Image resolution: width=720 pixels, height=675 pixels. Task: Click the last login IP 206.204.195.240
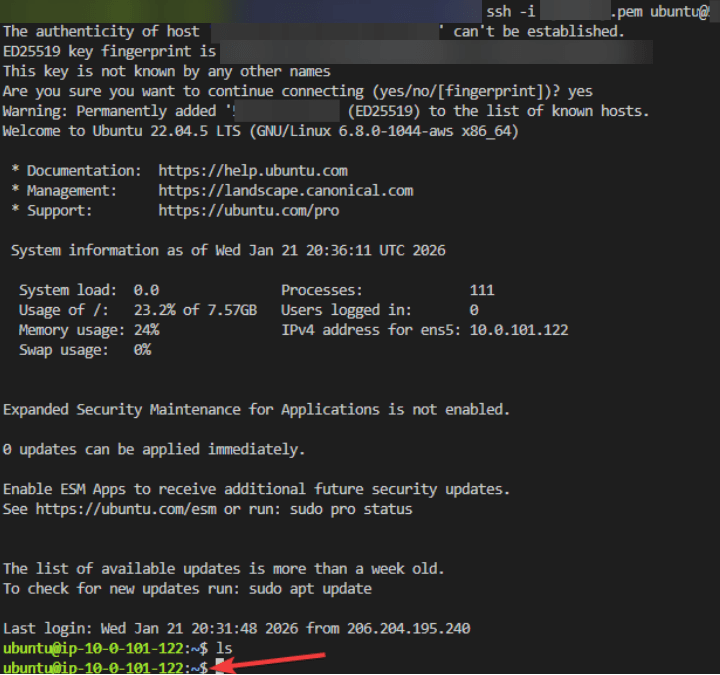(x=405, y=629)
